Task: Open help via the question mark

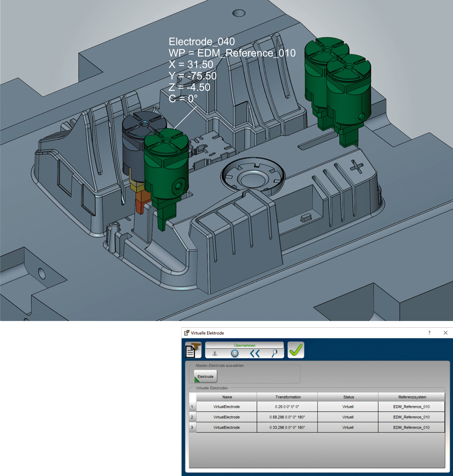Action: [x=429, y=333]
